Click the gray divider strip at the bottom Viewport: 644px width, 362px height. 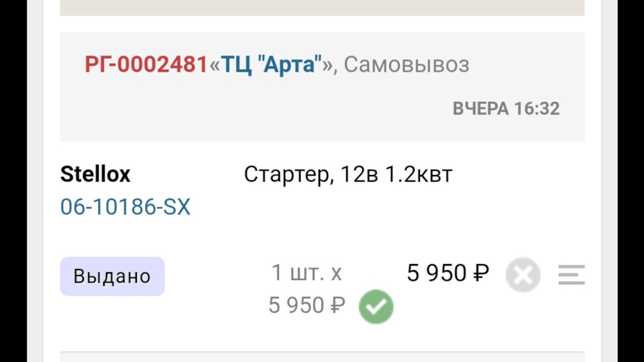coord(322,356)
